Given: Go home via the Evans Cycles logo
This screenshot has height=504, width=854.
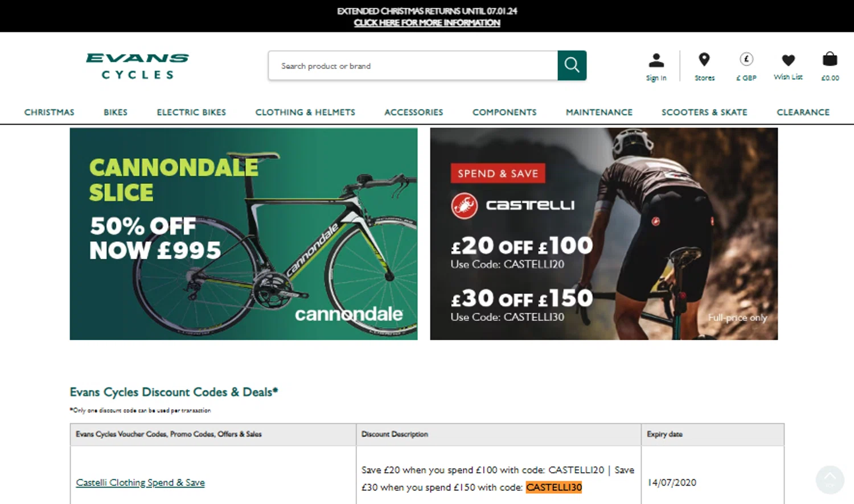Looking at the screenshot, I should point(137,66).
